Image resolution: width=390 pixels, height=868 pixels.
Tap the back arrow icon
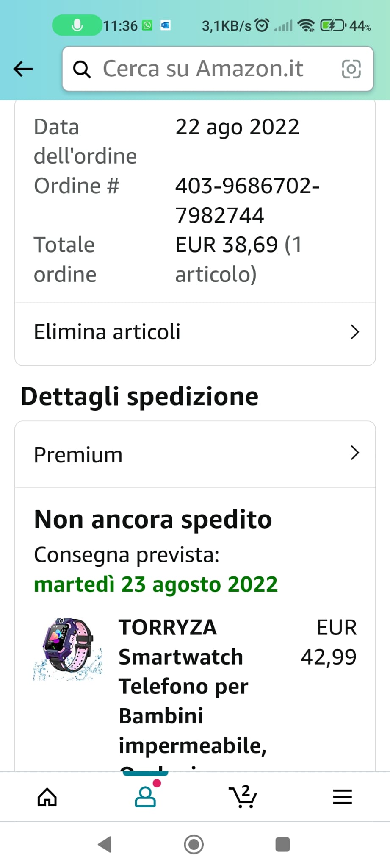pyautogui.click(x=23, y=69)
